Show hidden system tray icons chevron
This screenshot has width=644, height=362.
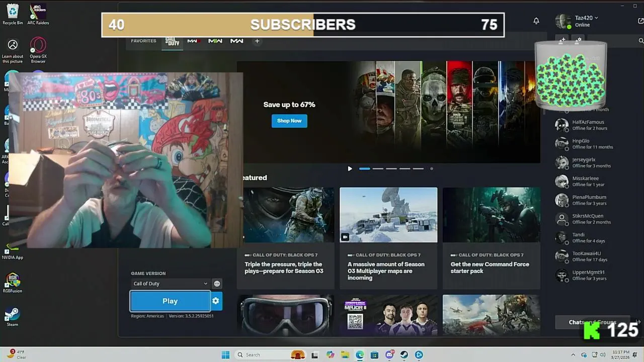pos(574,354)
